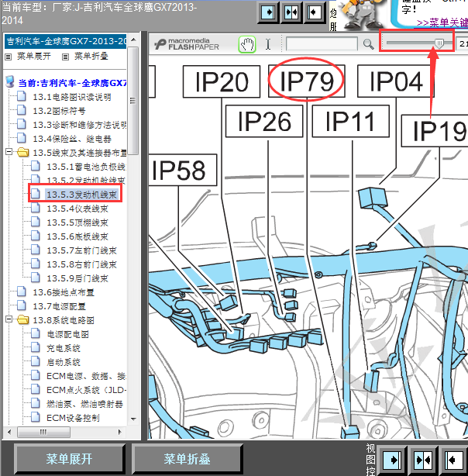Click the computer icon beside 当前 root node
Image resolution: width=468 pixels, height=476 pixels.
[10, 82]
